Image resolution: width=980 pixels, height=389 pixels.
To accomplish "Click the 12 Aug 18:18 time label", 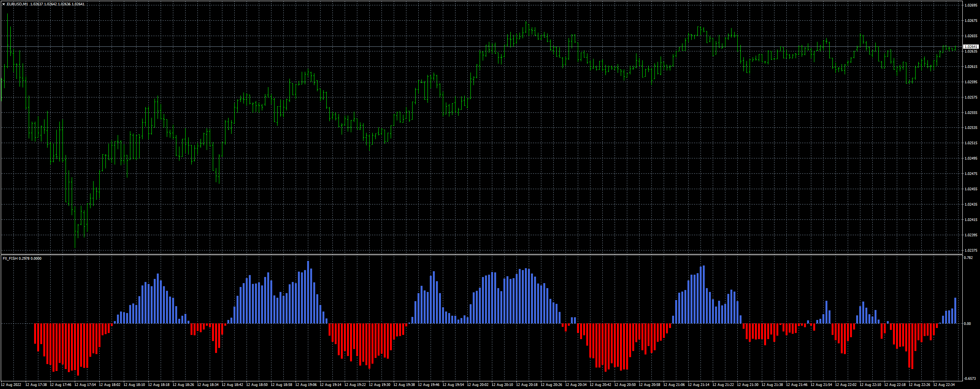I will pyautogui.click(x=159, y=385).
